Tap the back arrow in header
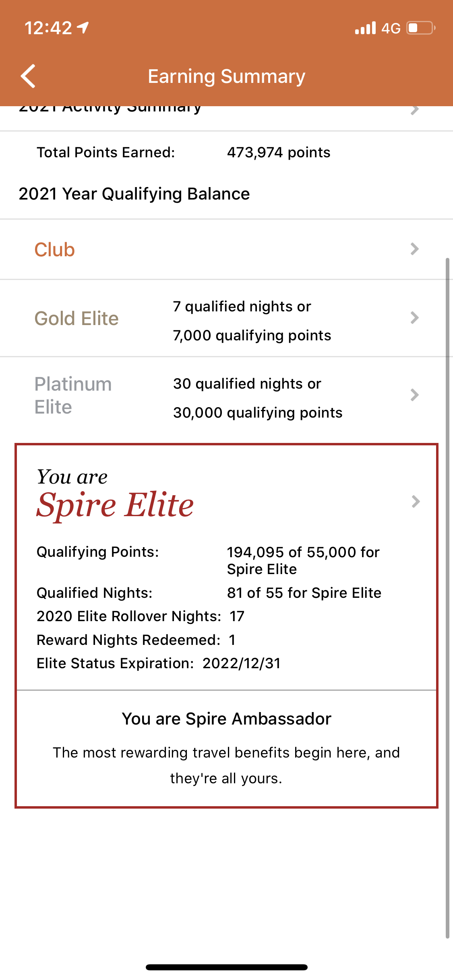This screenshot has height=980, width=453. tap(28, 76)
